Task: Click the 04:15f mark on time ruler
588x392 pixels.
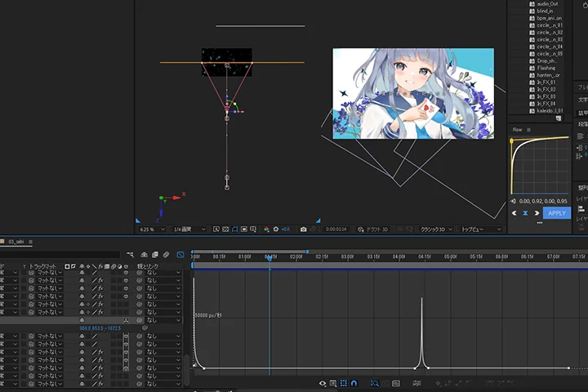Action: [424, 257]
